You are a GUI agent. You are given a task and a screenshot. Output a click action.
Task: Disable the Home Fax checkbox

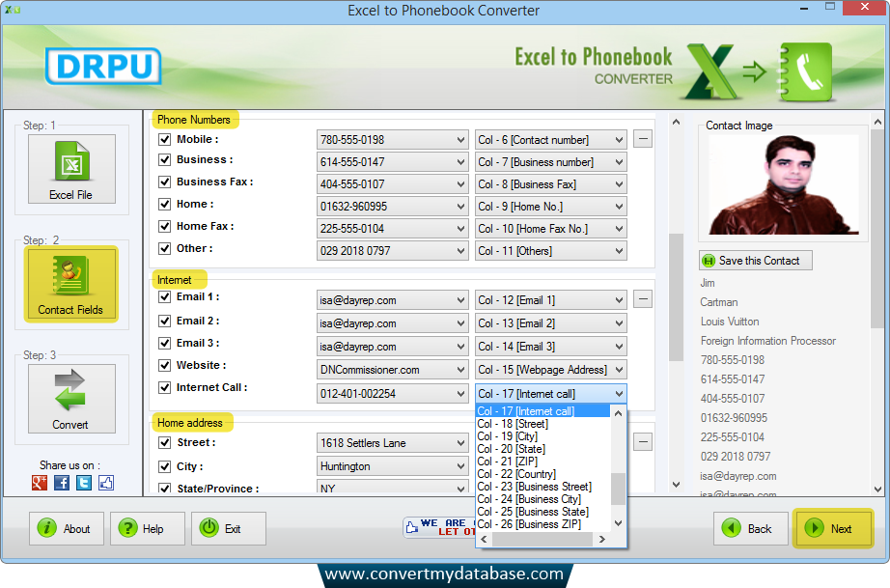[x=165, y=226]
